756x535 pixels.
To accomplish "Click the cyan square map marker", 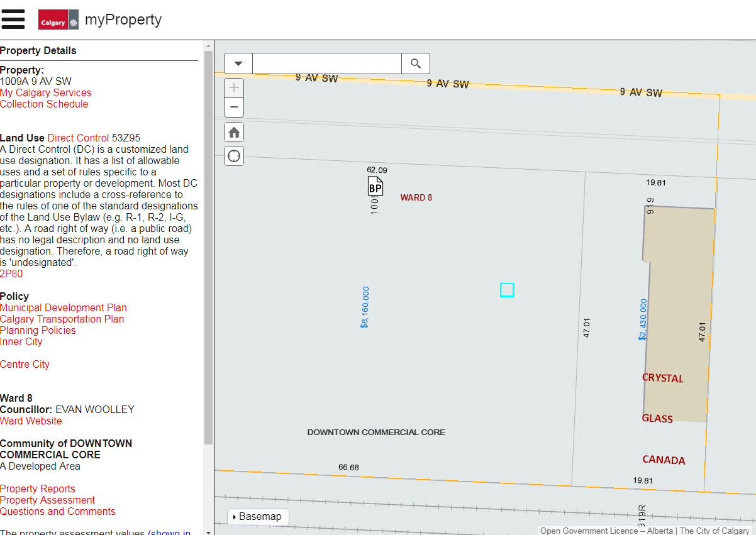I will pos(507,290).
